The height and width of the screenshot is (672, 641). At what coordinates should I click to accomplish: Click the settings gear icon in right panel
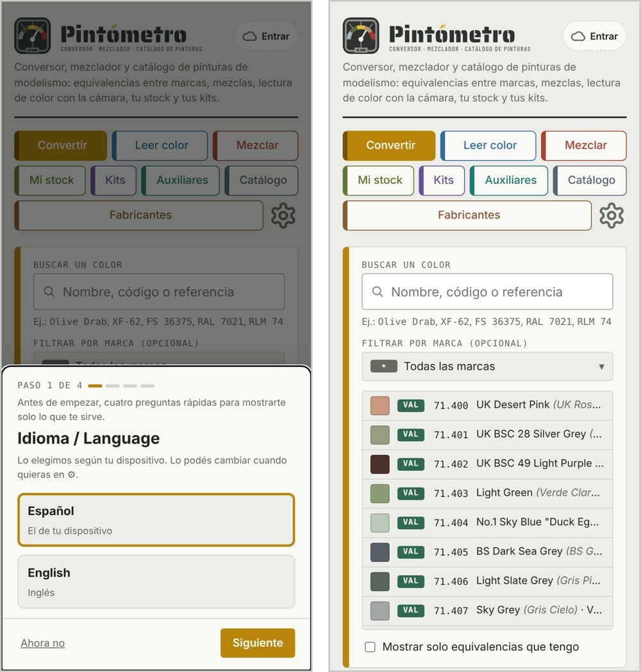[611, 215]
